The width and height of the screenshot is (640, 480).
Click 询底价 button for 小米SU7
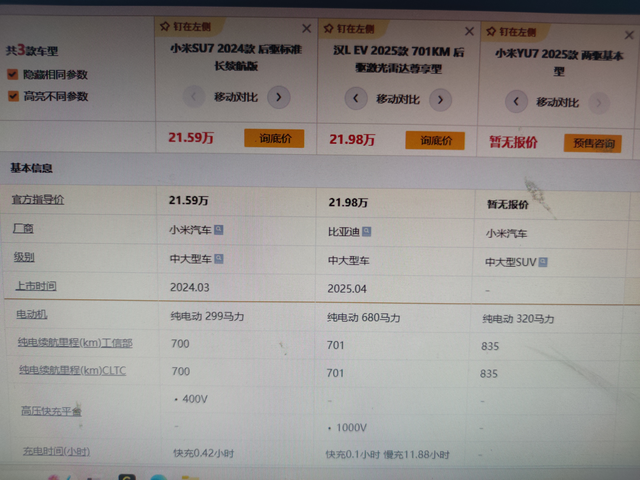[274, 138]
